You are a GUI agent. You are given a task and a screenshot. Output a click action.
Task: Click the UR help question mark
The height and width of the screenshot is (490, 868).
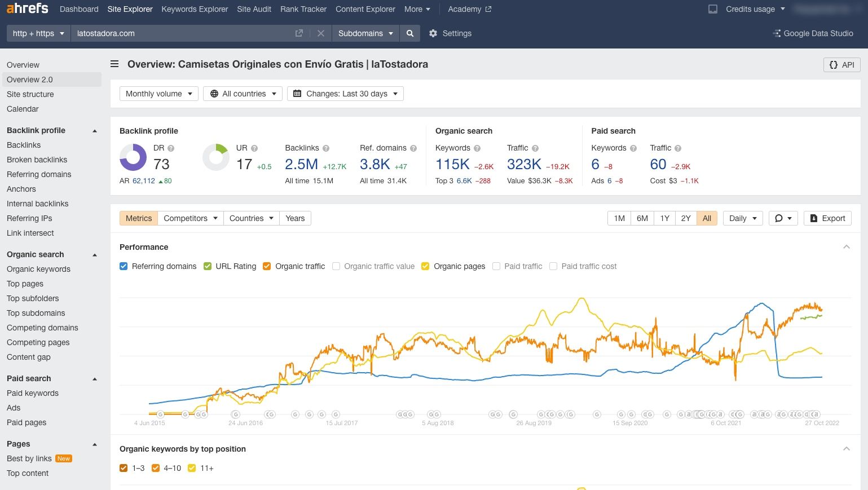tap(254, 148)
